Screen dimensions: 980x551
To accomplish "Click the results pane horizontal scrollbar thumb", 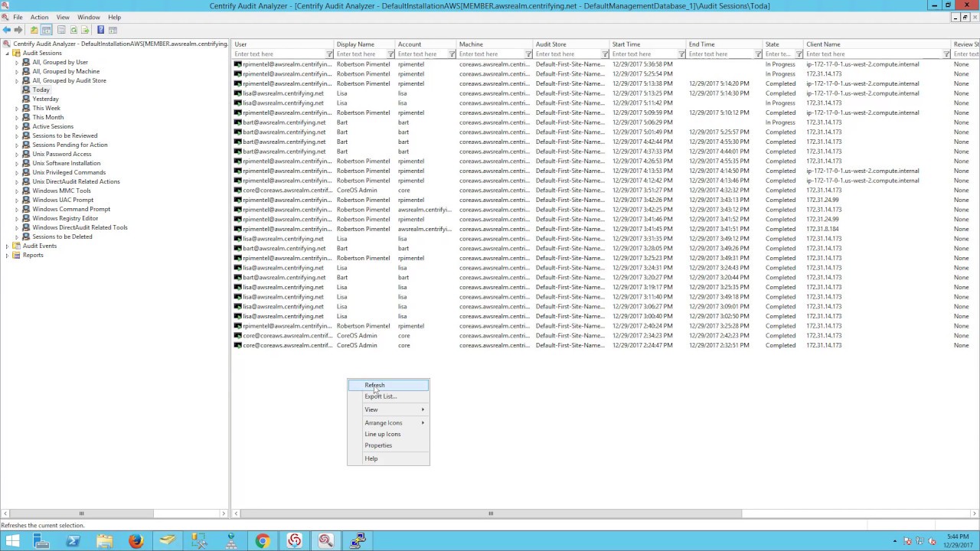I will tap(491, 514).
